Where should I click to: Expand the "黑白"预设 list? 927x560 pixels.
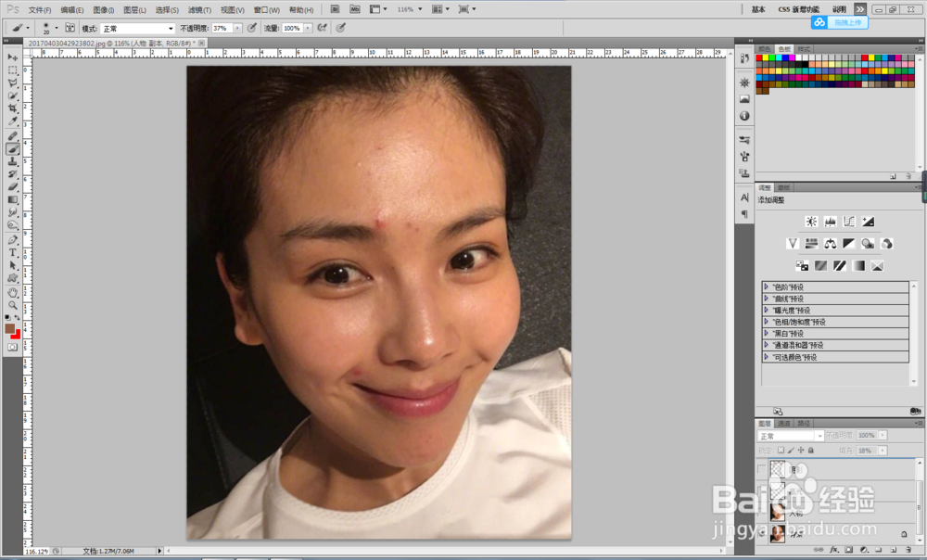point(767,334)
